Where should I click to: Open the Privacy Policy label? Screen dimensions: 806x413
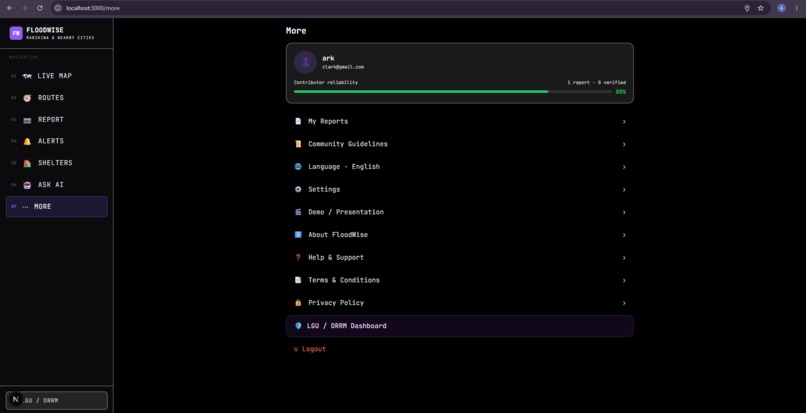(336, 302)
